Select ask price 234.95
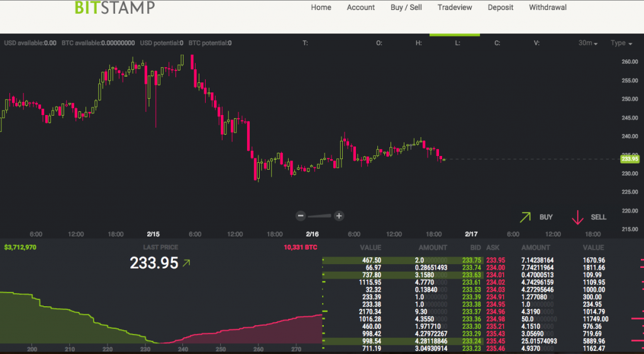Viewport: 644px width, 354px height. tap(496, 305)
